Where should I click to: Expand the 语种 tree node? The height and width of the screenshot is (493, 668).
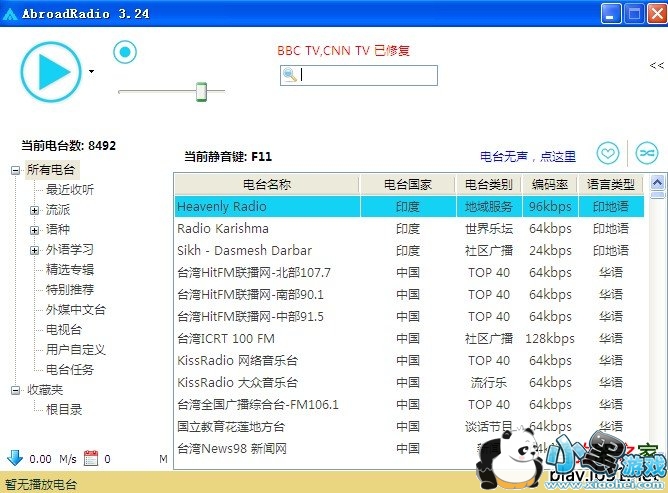pos(35,230)
